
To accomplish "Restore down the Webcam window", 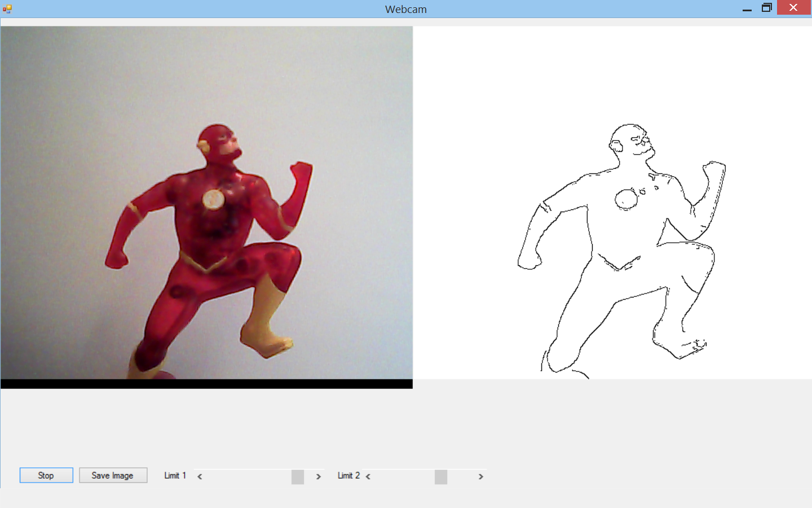I will [766, 8].
